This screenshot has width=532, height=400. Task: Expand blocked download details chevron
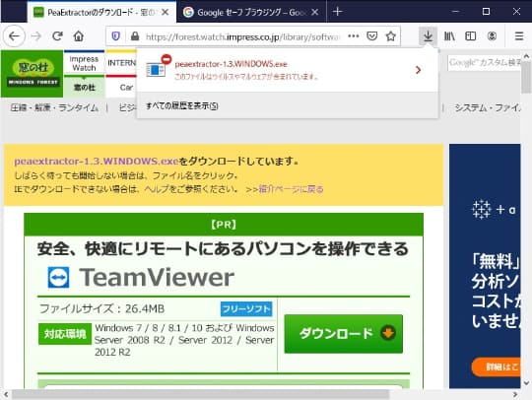click(419, 70)
